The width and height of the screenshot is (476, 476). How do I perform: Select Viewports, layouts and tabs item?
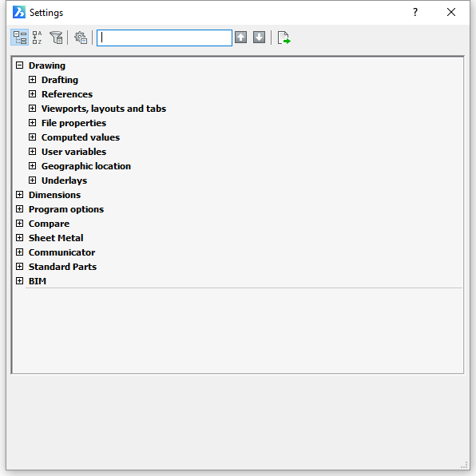[x=104, y=109]
